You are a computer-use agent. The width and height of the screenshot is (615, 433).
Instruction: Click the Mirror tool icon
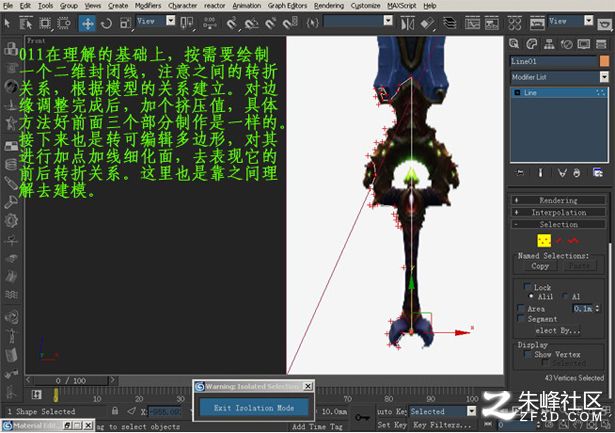(x=407, y=23)
